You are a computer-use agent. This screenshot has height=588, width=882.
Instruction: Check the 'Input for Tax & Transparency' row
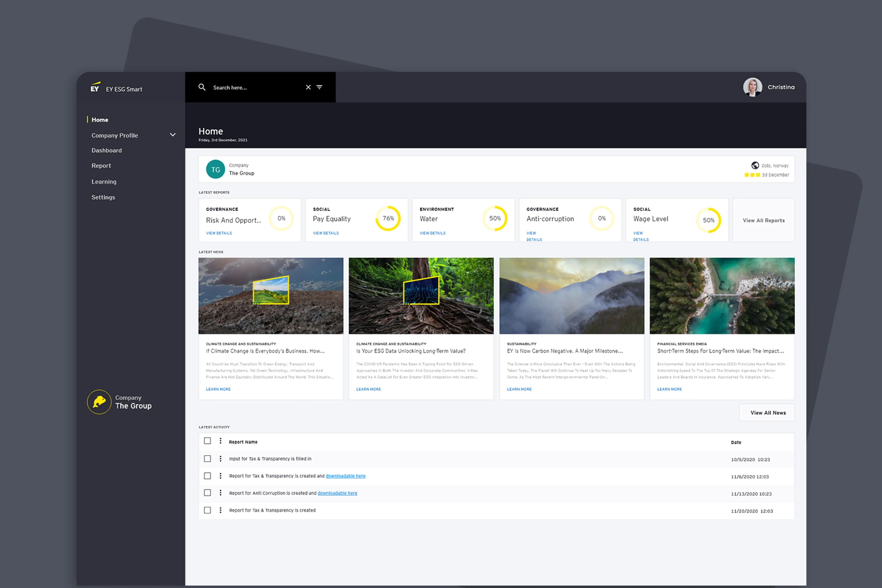pos(207,459)
